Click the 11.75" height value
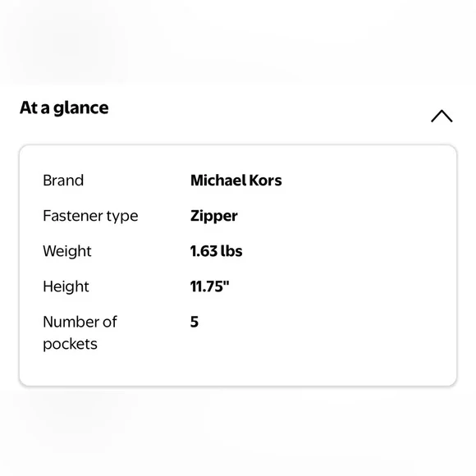The width and height of the screenshot is (476, 476). (x=209, y=286)
